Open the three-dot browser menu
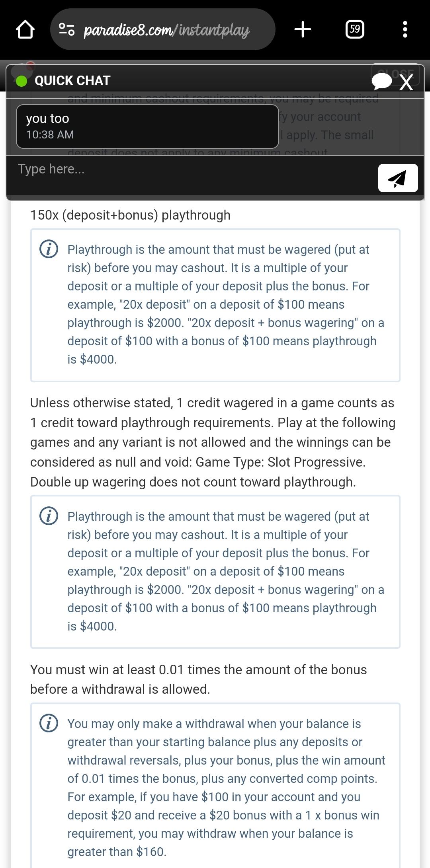This screenshot has width=430, height=868. click(x=405, y=29)
